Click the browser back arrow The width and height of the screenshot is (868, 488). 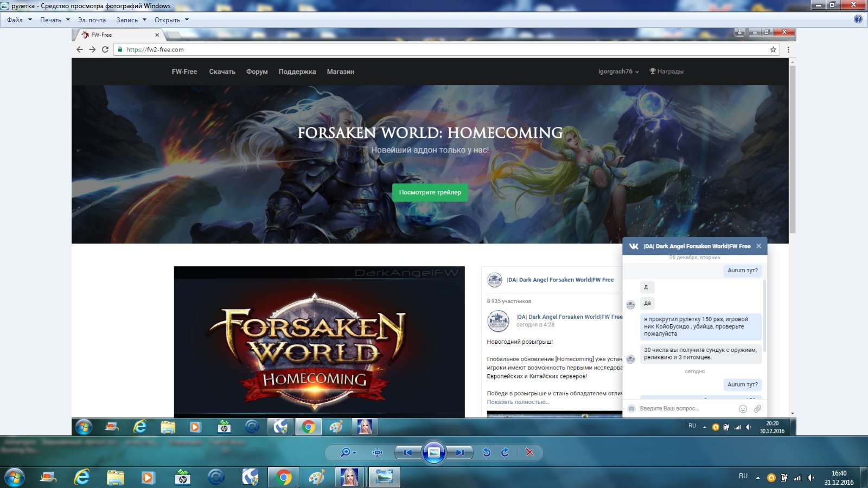[x=80, y=49]
